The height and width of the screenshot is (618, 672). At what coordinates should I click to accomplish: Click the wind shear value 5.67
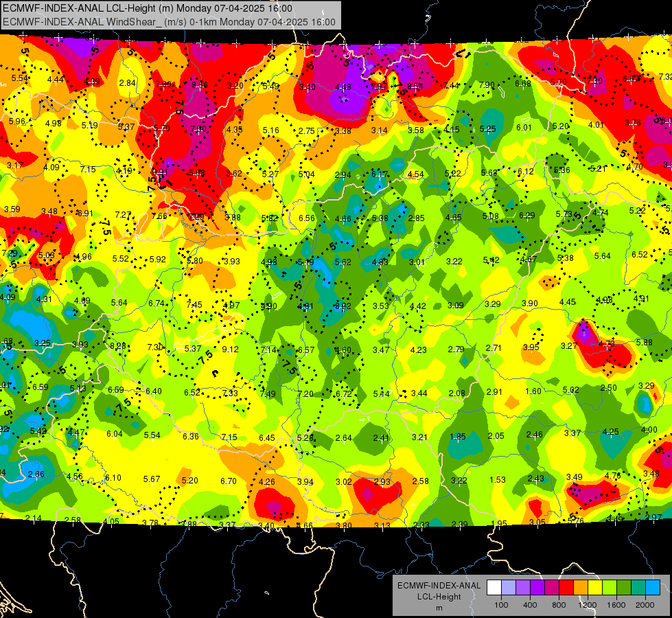click(152, 479)
